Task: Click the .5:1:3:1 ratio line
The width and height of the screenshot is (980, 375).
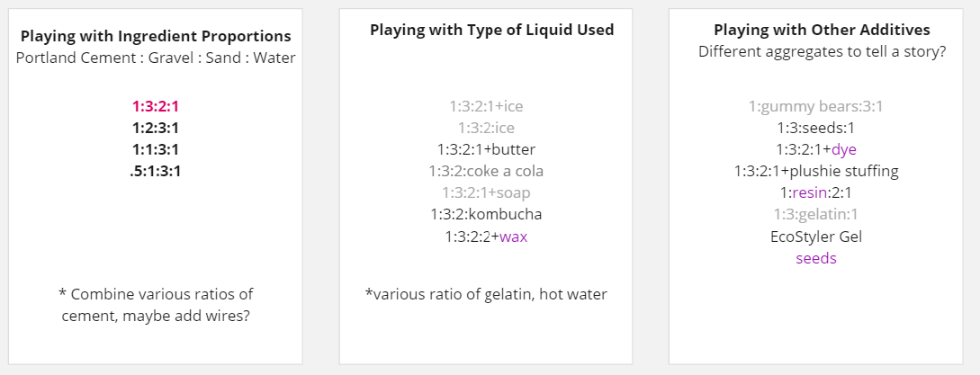Action: pyautogui.click(x=155, y=171)
